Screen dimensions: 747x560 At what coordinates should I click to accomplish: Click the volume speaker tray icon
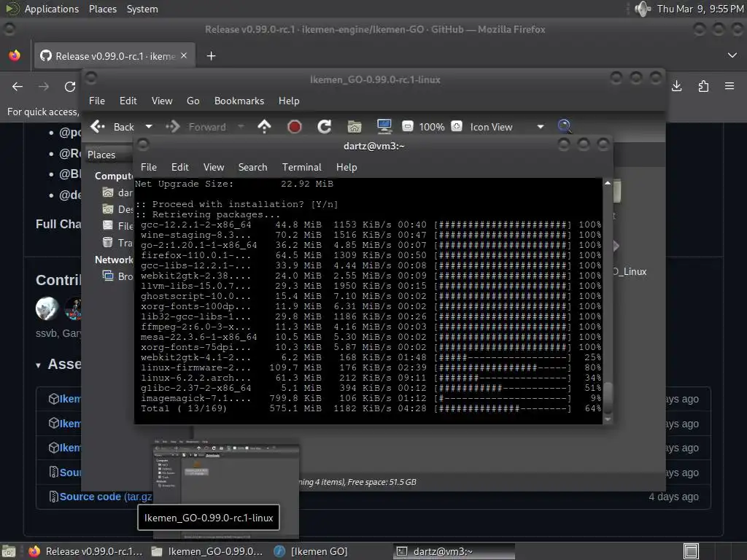tap(643, 9)
